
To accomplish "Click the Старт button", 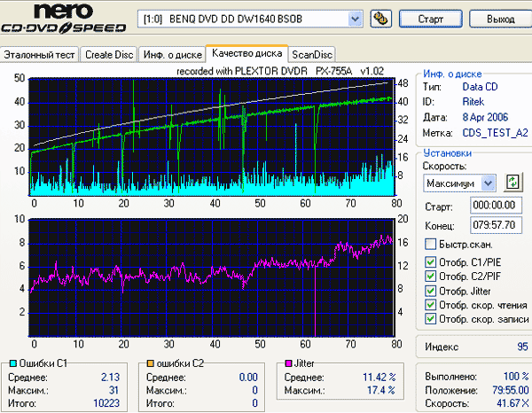I will click(431, 19).
